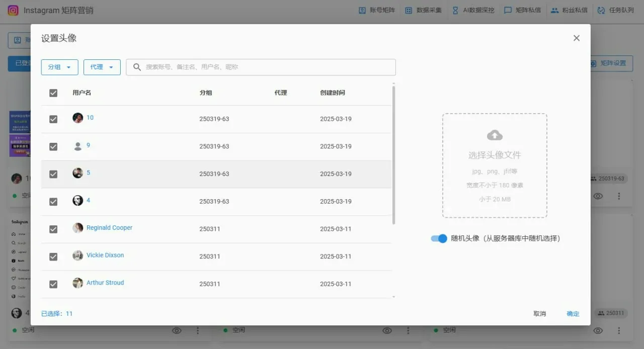Viewport: 644px width, 349px height.
Task: Open 粉丝私信 fan messages
Action: pos(569,10)
